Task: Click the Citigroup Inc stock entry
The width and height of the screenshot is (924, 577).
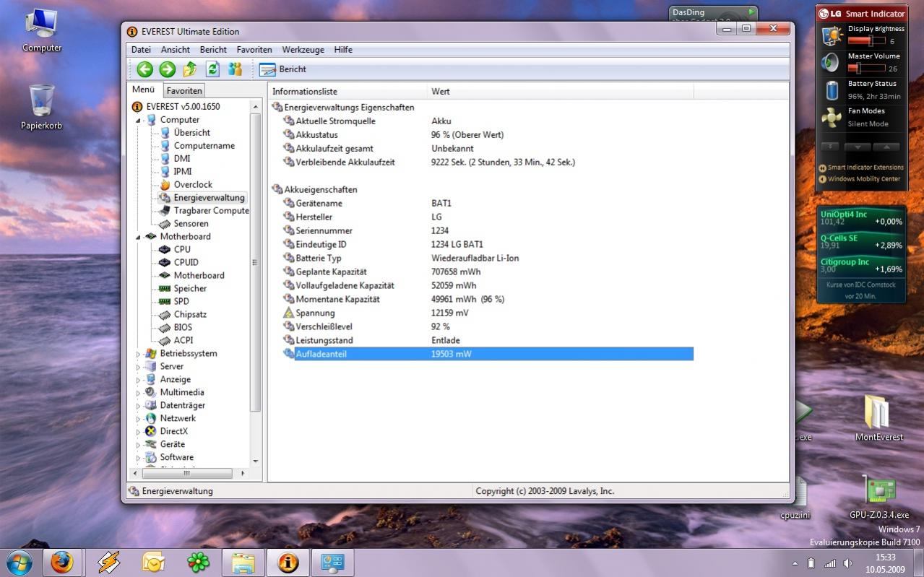Action: coord(860,266)
